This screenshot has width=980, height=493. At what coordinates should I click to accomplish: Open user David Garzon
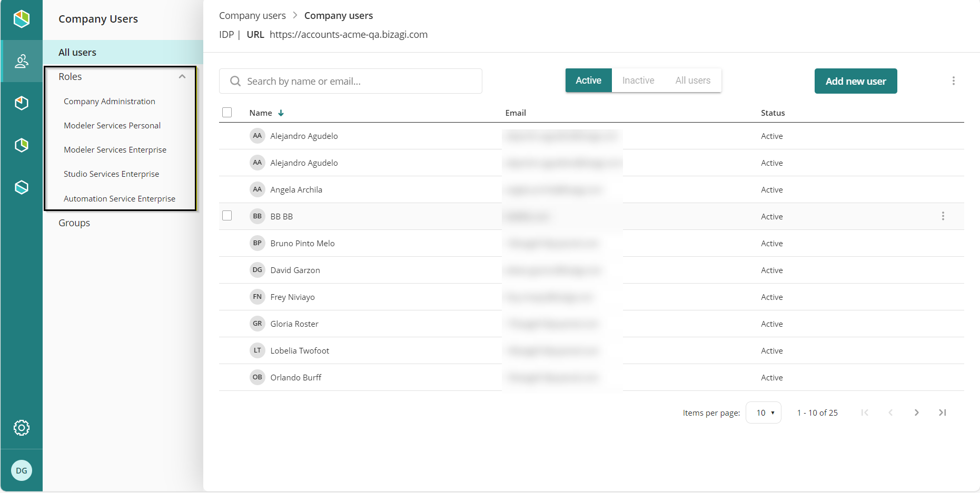pos(295,270)
